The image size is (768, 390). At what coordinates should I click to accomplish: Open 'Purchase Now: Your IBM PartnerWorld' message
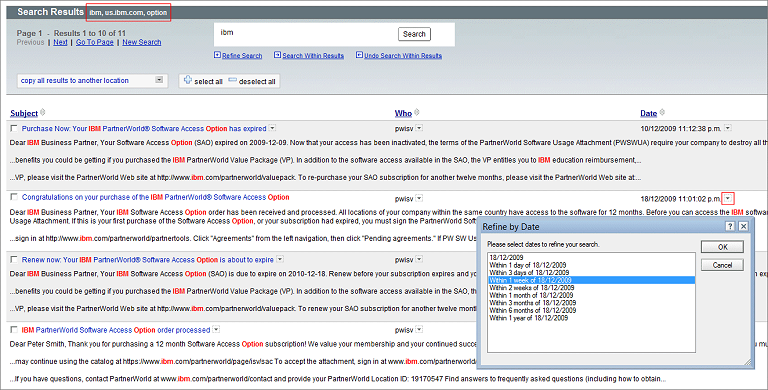[144, 128]
